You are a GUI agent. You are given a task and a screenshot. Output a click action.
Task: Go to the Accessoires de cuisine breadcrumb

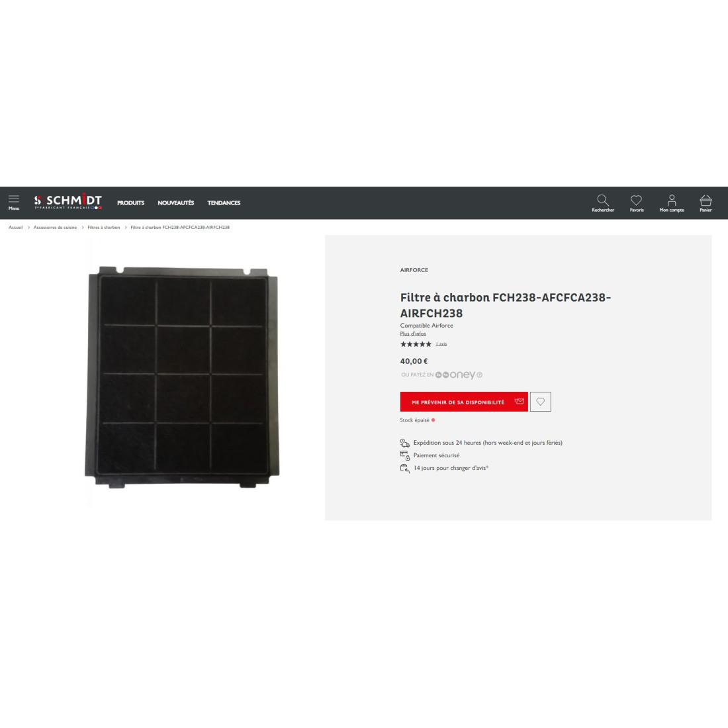(x=55, y=228)
